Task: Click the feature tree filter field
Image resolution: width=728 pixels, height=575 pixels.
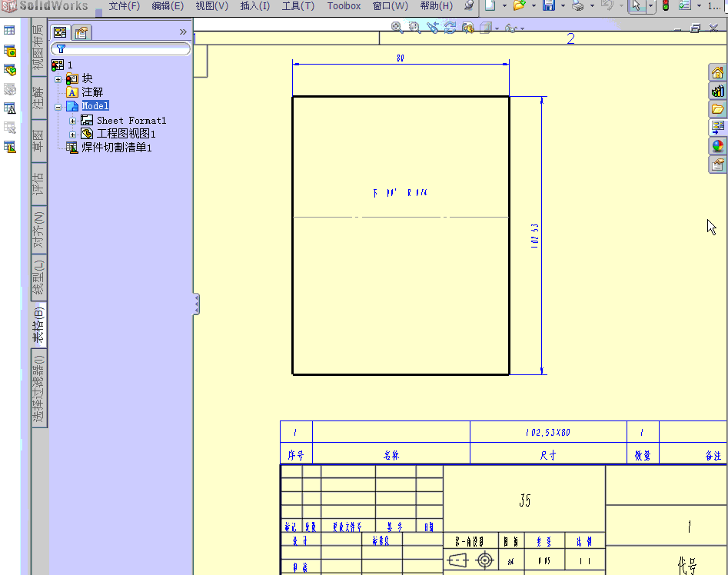Action: (x=121, y=48)
